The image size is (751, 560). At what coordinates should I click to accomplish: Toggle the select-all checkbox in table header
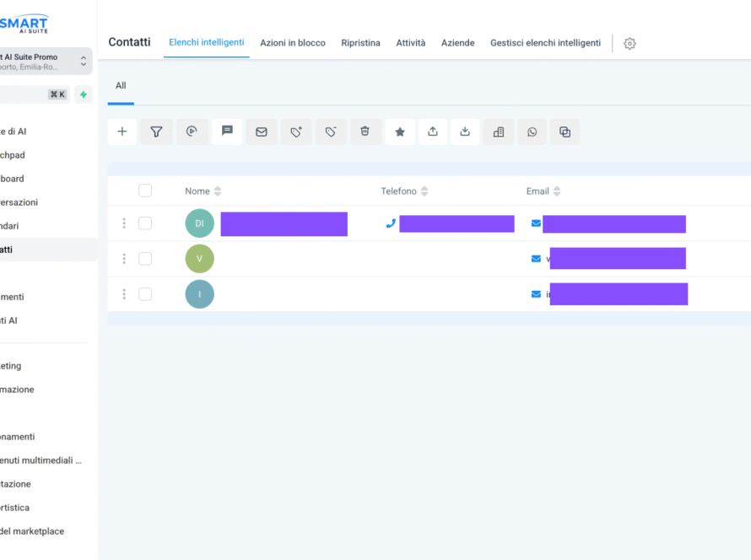coord(145,191)
